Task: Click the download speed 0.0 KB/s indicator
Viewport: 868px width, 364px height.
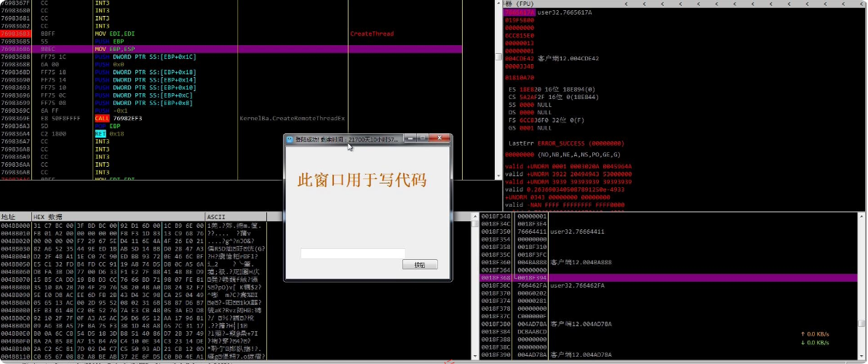Action: coord(814,342)
